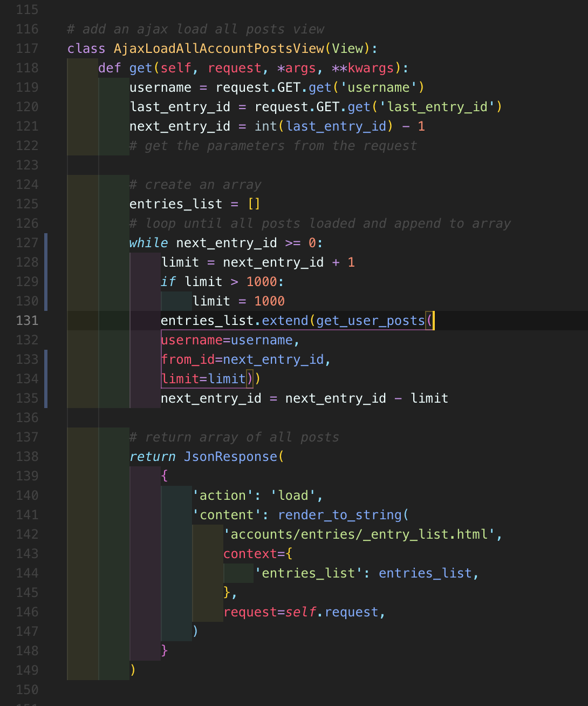Click line number 131 in the gutter
This screenshot has height=706, width=588.
tap(27, 321)
